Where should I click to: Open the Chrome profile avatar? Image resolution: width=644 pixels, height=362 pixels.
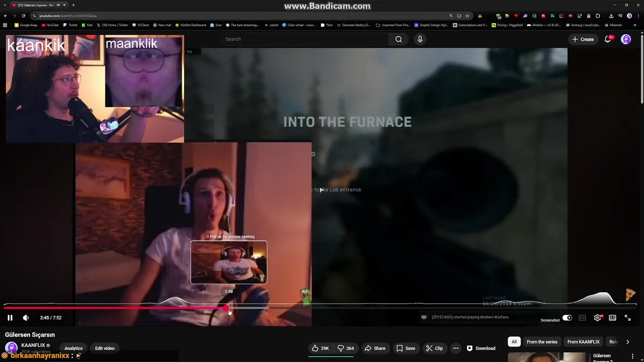pos(629,16)
